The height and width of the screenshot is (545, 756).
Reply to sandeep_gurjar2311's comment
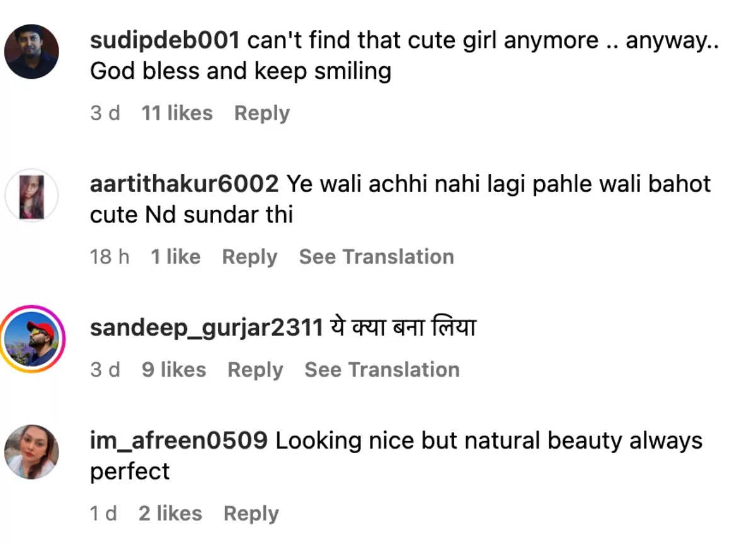click(x=255, y=370)
